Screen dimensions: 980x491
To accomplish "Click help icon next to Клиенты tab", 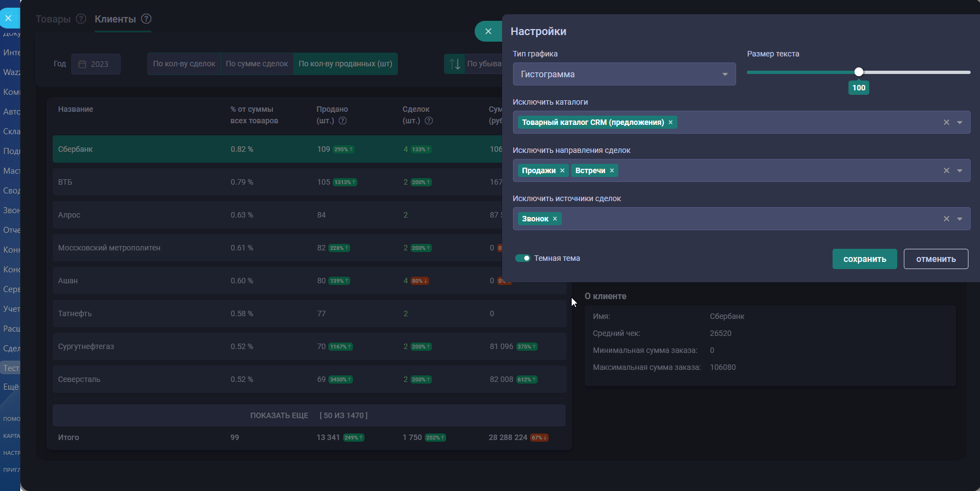I will pos(146,19).
